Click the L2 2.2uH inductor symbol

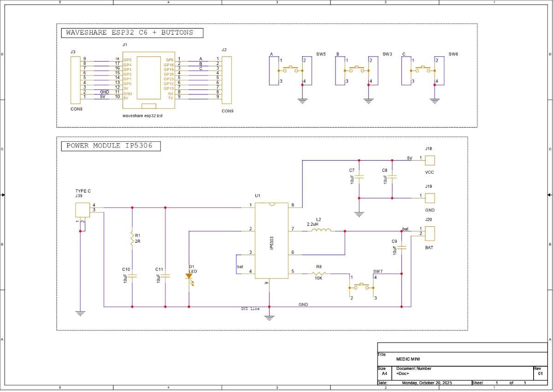(x=321, y=230)
